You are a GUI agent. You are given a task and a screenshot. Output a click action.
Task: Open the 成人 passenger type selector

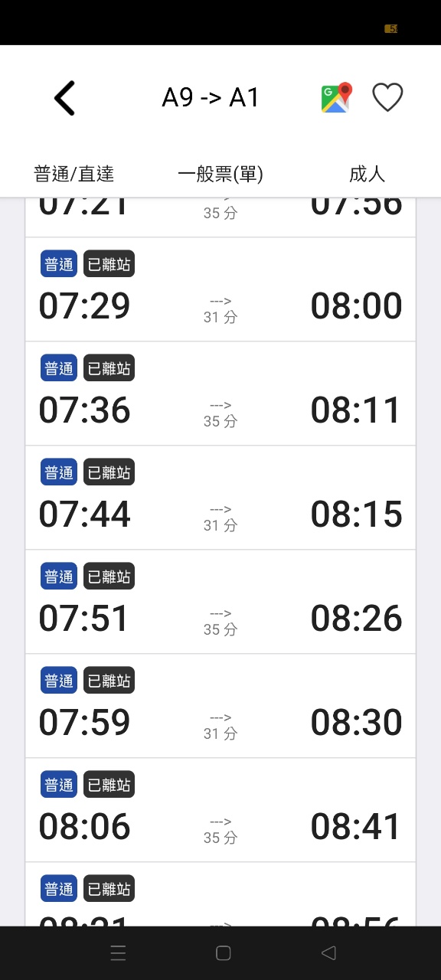(367, 174)
